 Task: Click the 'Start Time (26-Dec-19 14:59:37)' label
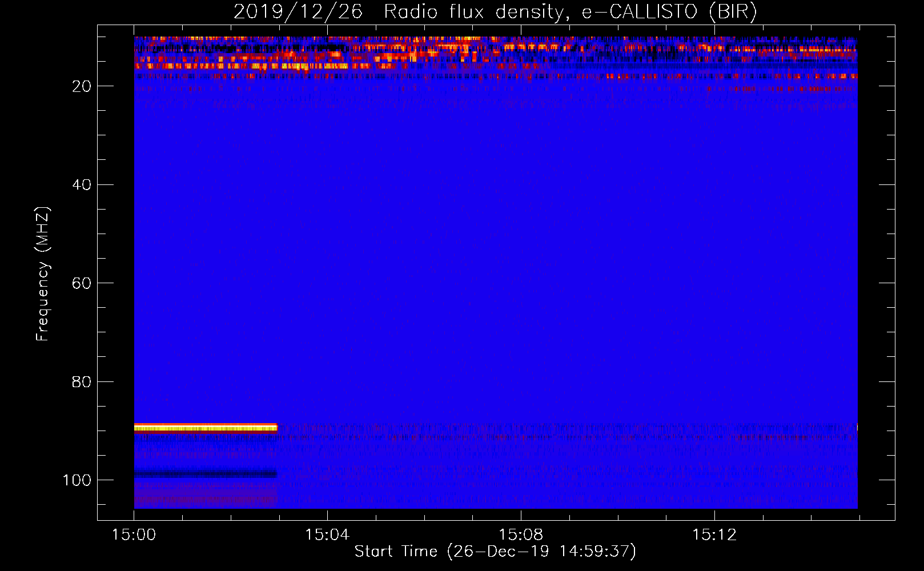[495, 552]
